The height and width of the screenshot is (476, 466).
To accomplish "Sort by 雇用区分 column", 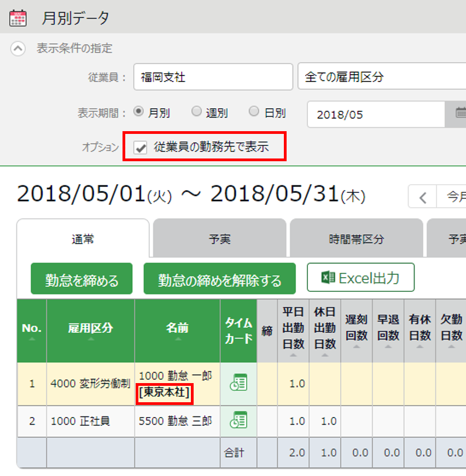I will pyautogui.click(x=90, y=339).
